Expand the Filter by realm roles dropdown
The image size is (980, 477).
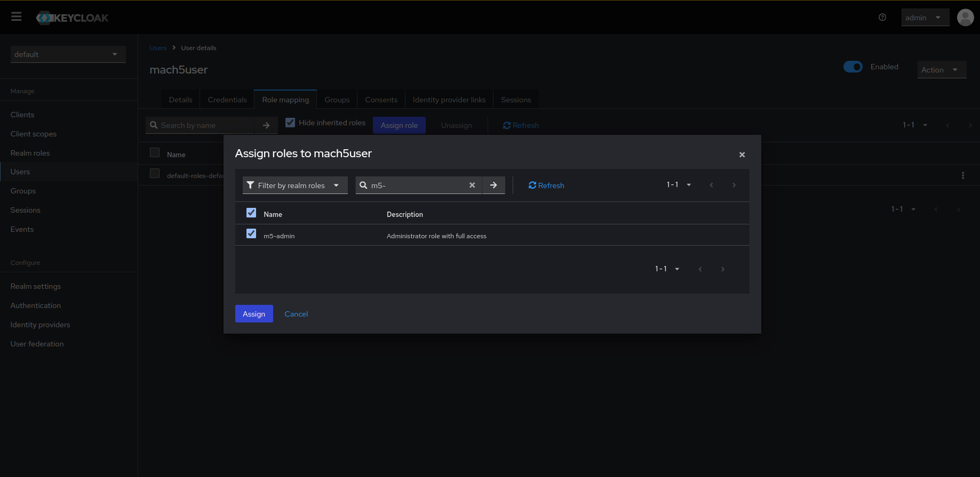pyautogui.click(x=294, y=185)
